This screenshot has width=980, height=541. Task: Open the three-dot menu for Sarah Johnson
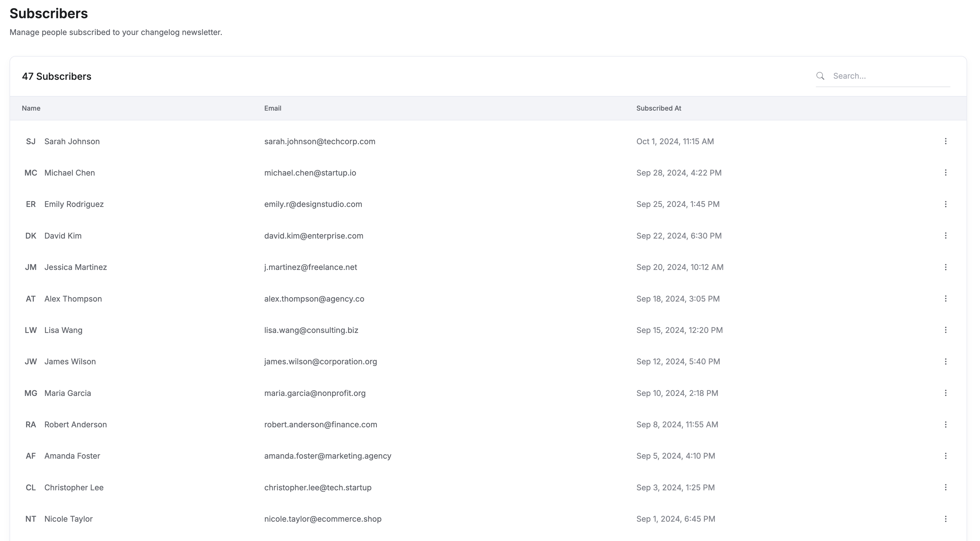945,141
